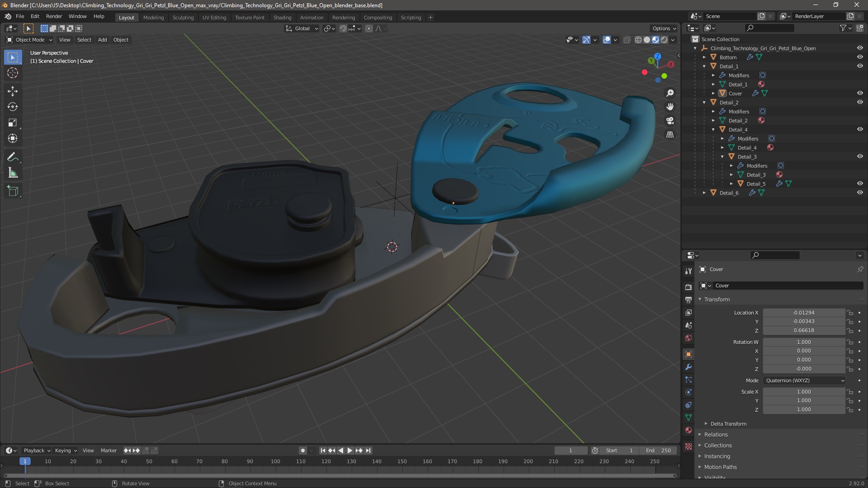Screen dimensions: 868x488
Task: Open Material properties tab
Action: pos(689,430)
